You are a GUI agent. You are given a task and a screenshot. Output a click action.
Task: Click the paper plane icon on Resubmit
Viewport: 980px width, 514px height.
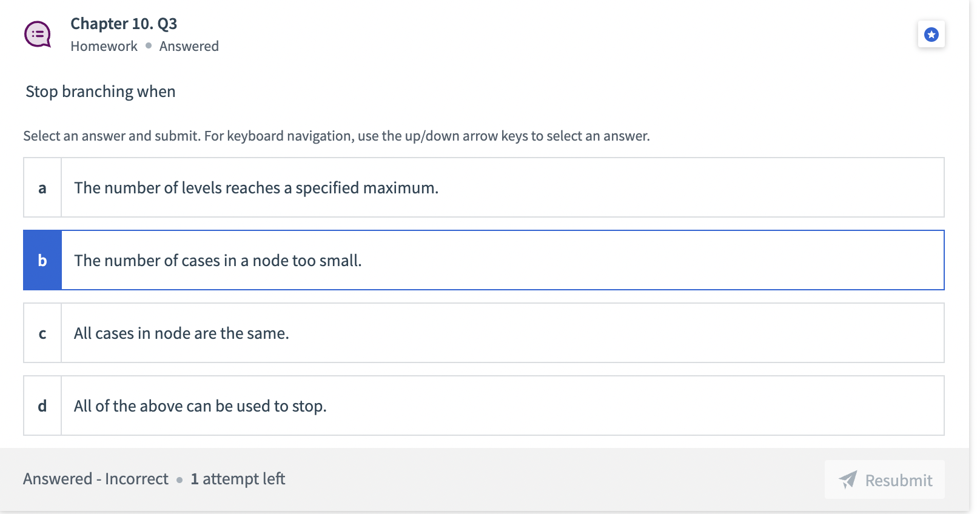click(x=848, y=479)
